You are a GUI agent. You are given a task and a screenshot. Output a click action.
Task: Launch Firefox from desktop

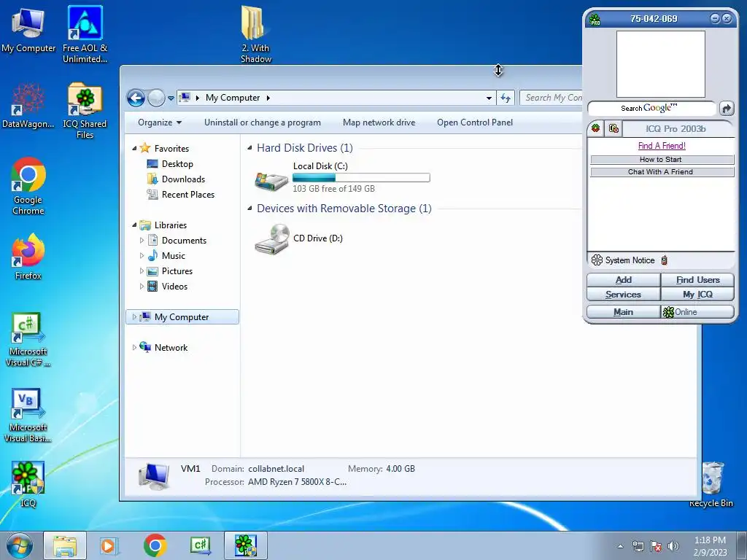[28, 256]
